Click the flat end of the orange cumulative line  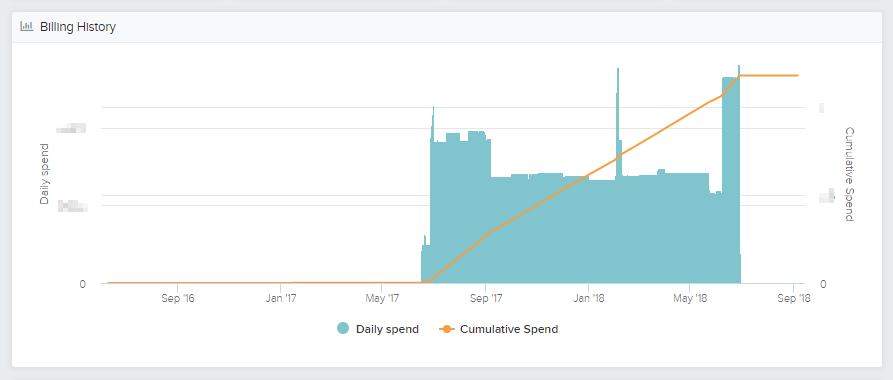(769, 75)
